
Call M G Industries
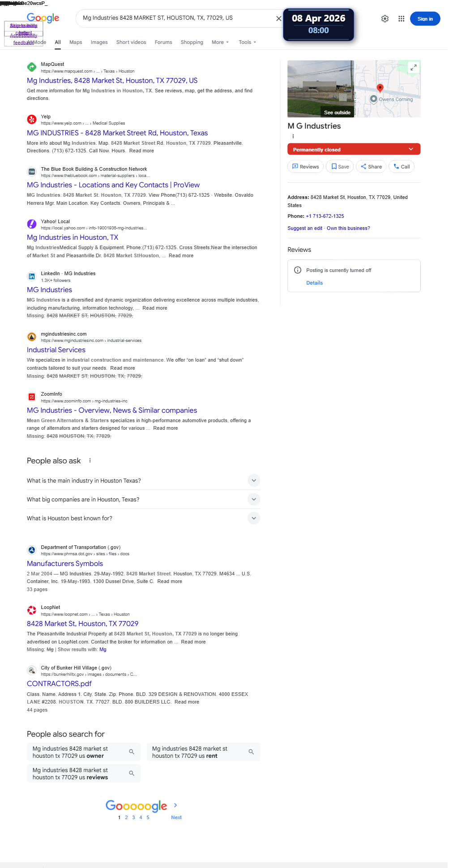402,167
